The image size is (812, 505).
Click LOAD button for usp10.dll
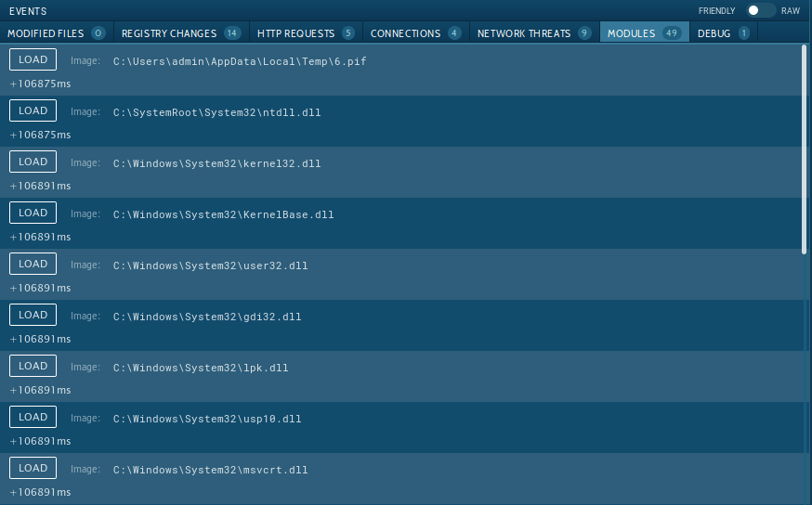tap(33, 417)
